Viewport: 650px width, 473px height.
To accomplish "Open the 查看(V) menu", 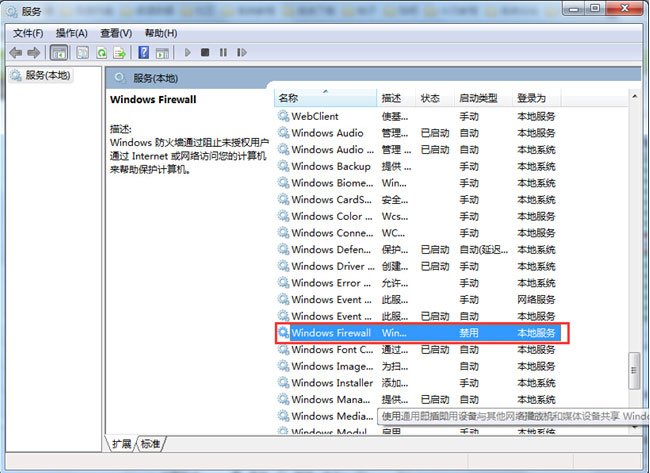I will 116,33.
